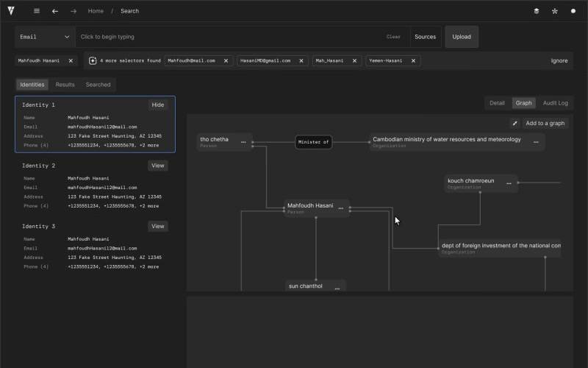The image size is (588, 368).
Task: Go forward with the right arrow
Action: coord(73,11)
